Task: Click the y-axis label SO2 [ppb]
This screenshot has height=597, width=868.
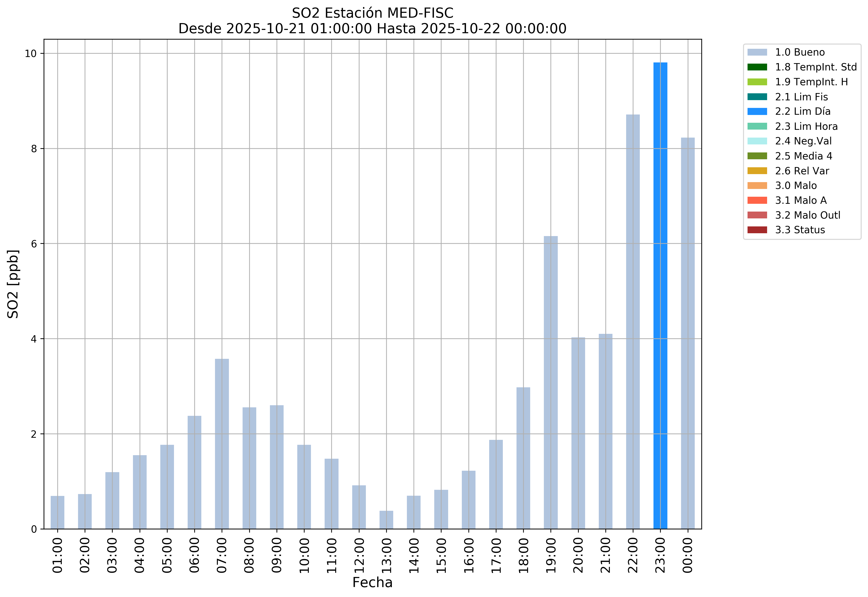Action: coord(13,284)
